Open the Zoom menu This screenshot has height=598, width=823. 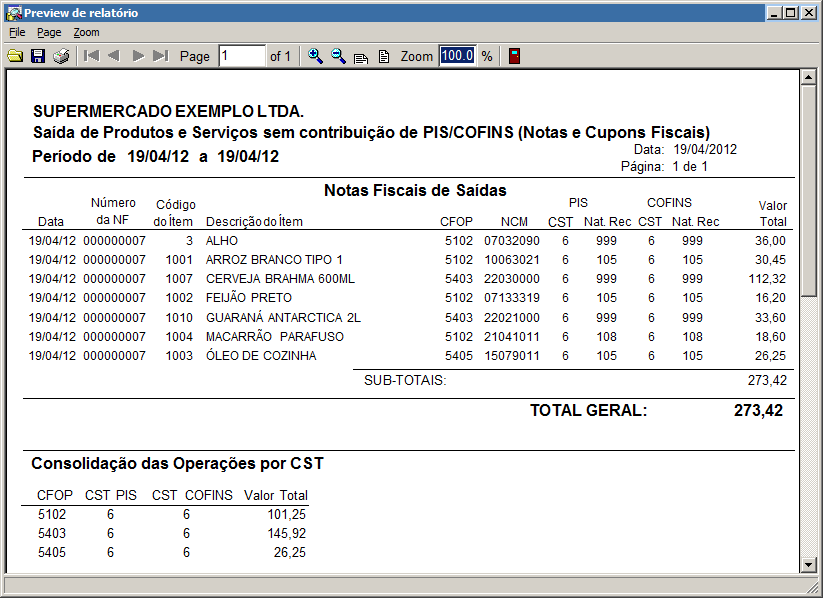tap(86, 32)
